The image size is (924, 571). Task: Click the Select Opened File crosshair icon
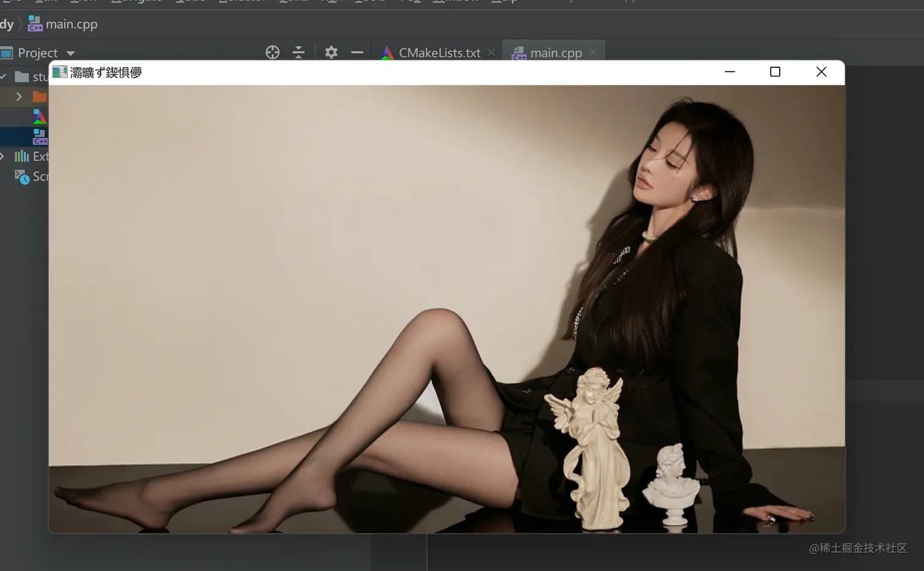click(273, 53)
